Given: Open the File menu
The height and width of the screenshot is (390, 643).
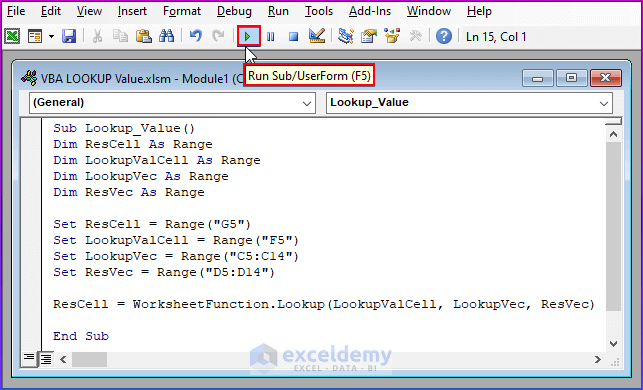Looking at the screenshot, I should tap(16, 11).
